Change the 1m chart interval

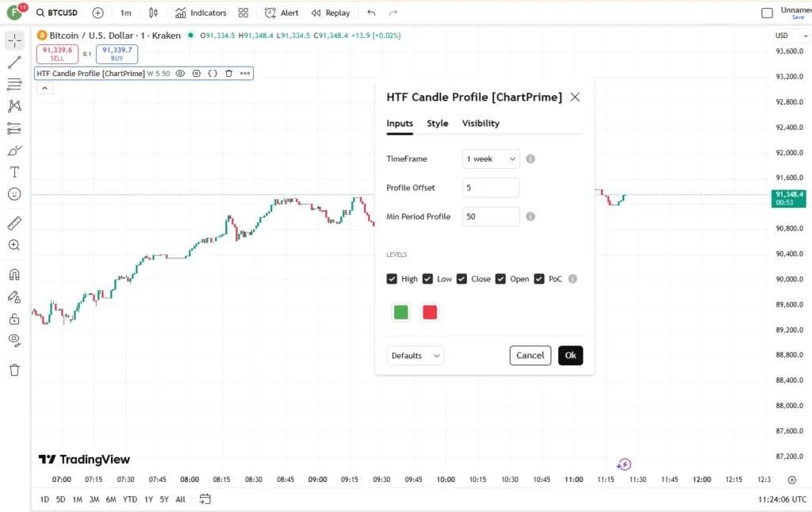coord(126,13)
